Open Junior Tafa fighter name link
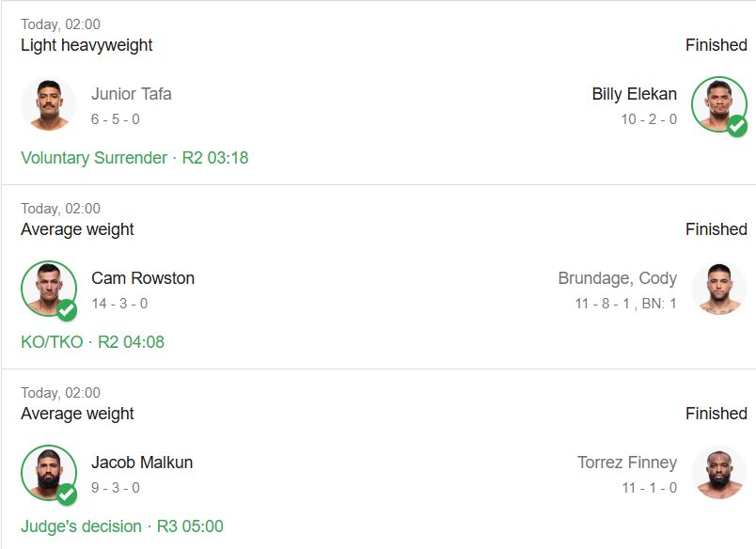756x549 pixels. [x=131, y=94]
